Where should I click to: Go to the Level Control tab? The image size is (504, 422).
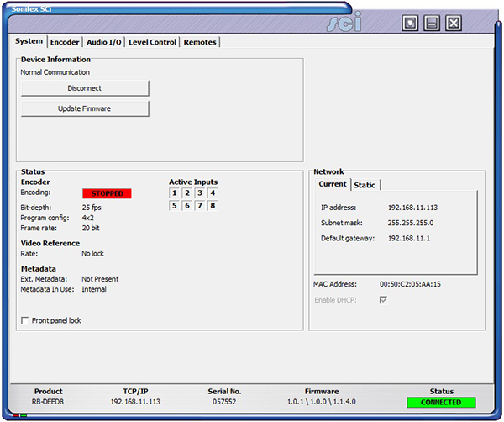pos(152,42)
